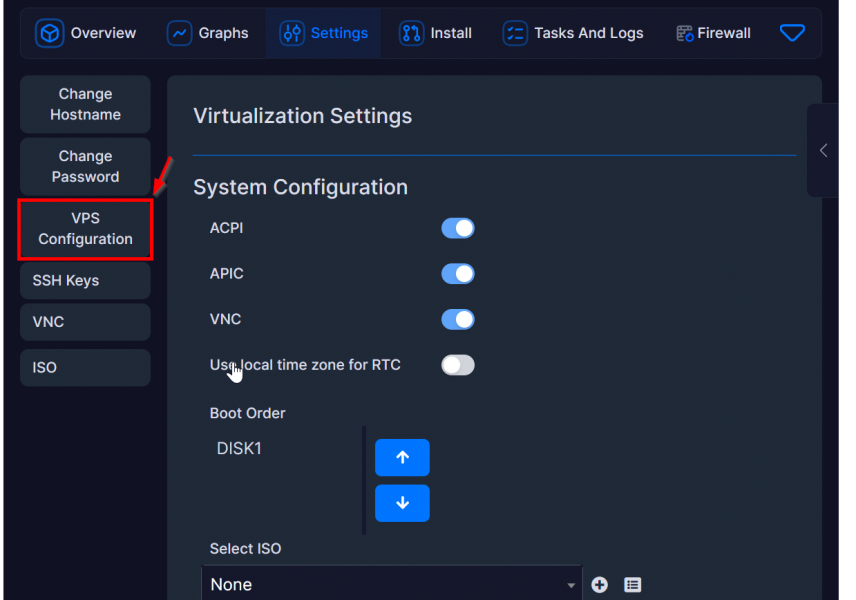Expand the top navigation down-chevron menu
Image resolution: width=856 pixels, height=600 pixels.
[792, 33]
